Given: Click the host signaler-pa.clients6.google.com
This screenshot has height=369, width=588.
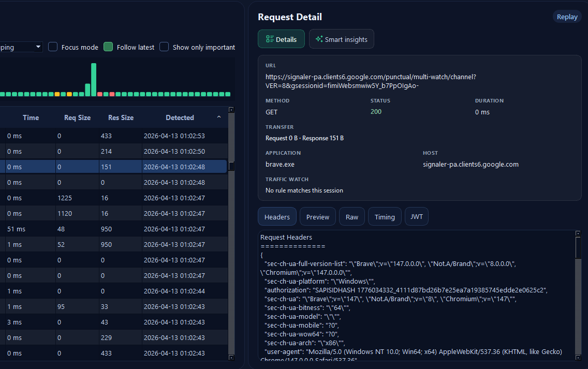Looking at the screenshot, I should pos(471,164).
